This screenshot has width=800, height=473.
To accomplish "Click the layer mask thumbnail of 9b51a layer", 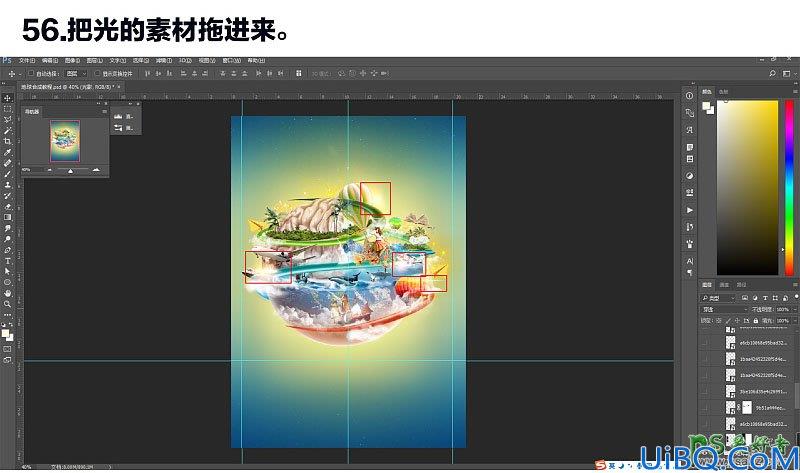I will 747,407.
